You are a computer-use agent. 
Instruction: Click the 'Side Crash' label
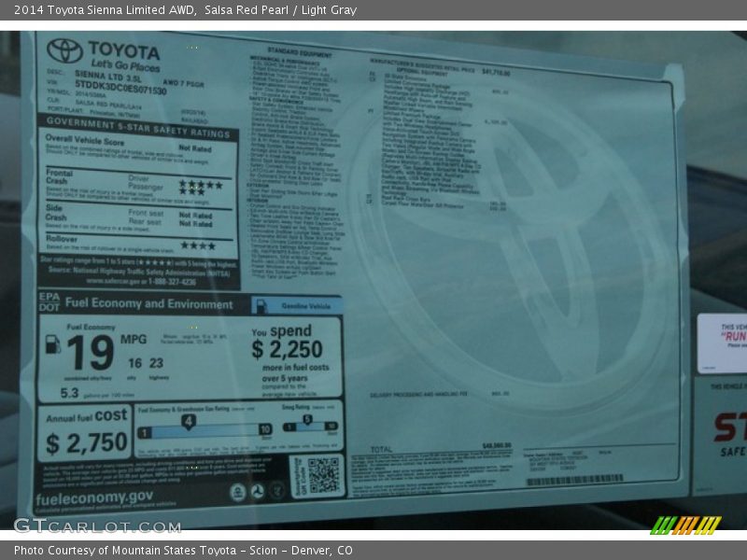coord(55,213)
